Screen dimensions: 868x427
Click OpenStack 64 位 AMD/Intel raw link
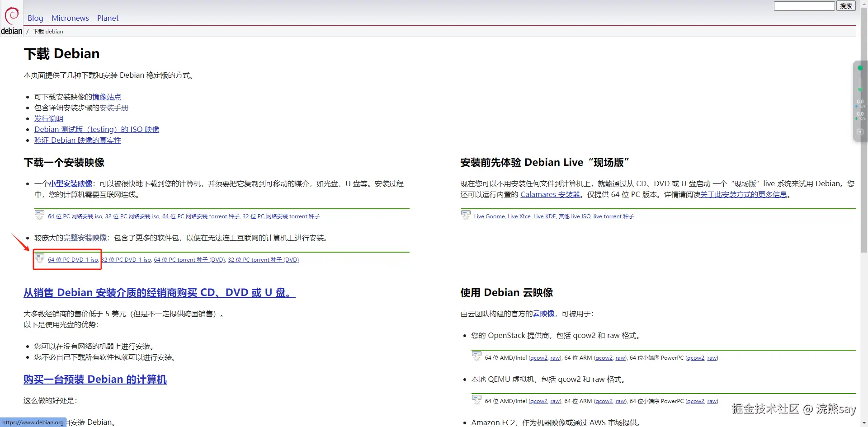(556, 358)
